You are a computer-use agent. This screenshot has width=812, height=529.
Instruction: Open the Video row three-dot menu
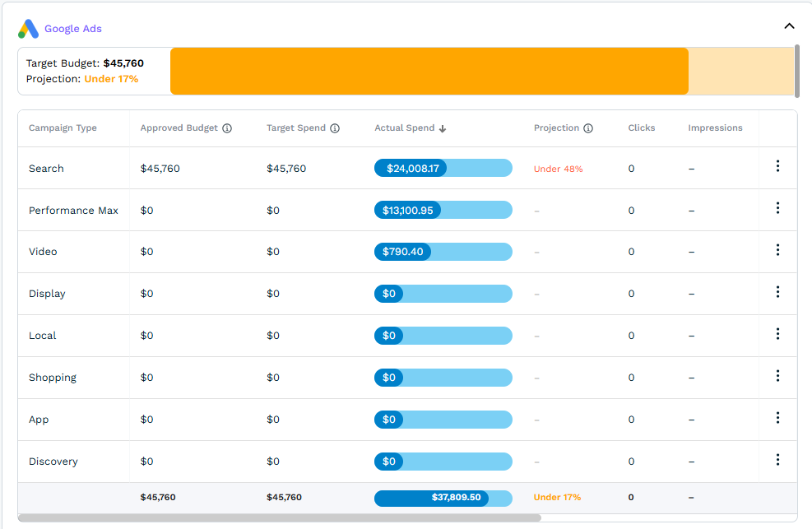[x=777, y=250]
